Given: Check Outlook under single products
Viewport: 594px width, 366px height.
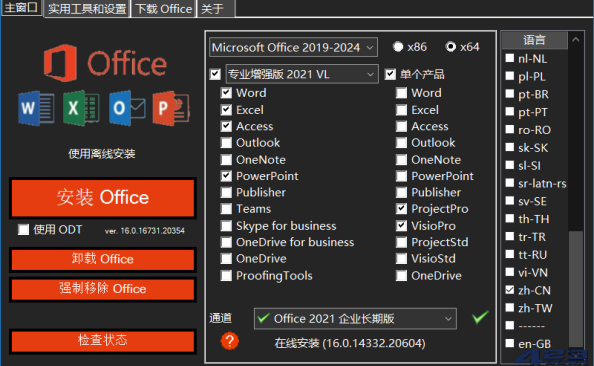Looking at the screenshot, I should tap(401, 143).
